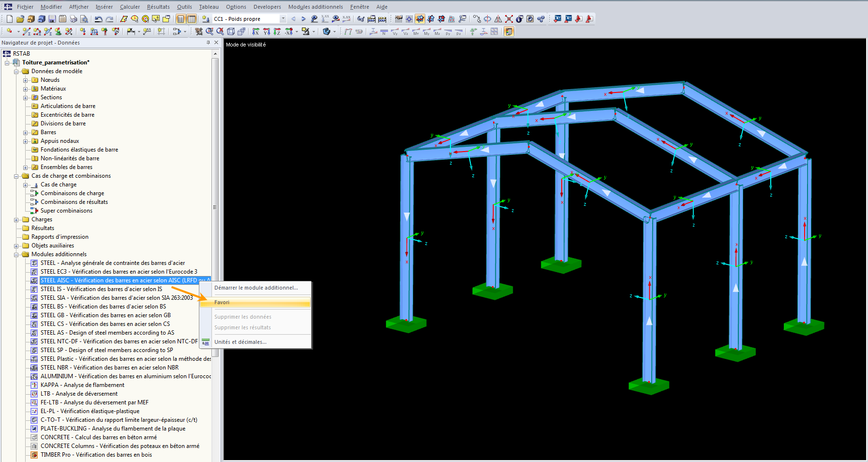Click the navigator vertical scrollbar thumb

[x=215, y=207]
